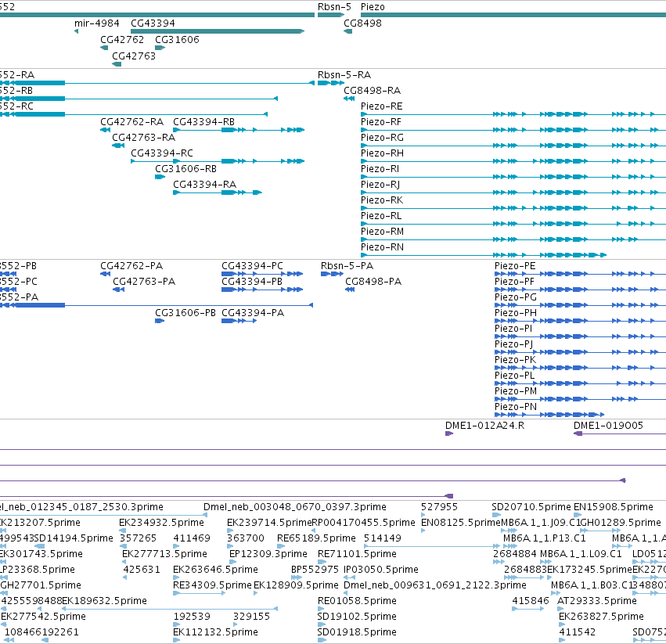Select the SD19102.5prime EST label
The image size is (666, 644).
pos(357,617)
